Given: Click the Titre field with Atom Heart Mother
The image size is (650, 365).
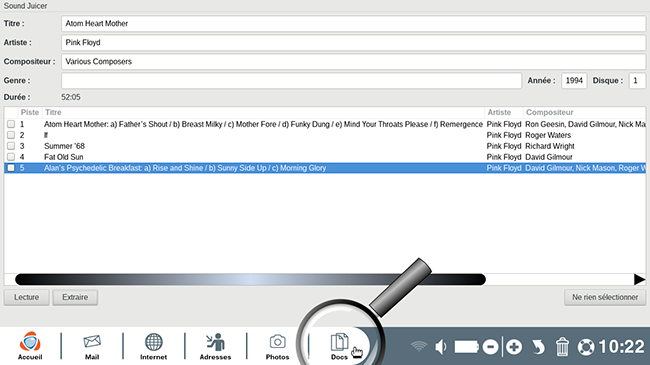Looking at the screenshot, I should (x=353, y=24).
